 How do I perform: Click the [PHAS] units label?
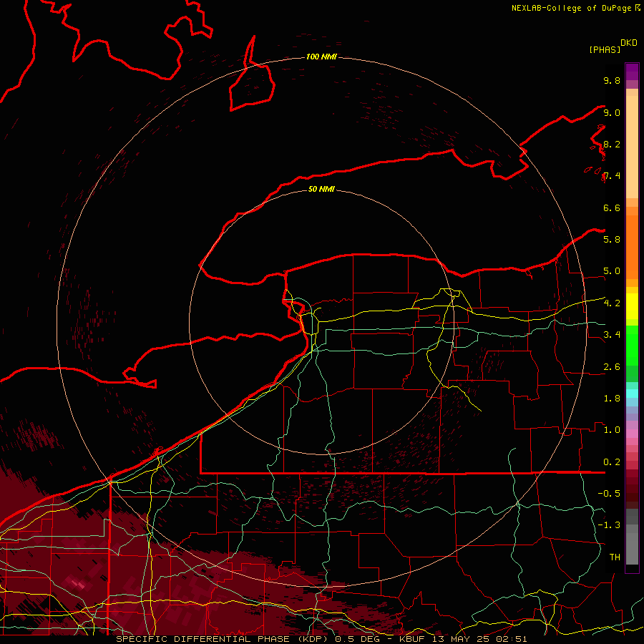(605, 50)
